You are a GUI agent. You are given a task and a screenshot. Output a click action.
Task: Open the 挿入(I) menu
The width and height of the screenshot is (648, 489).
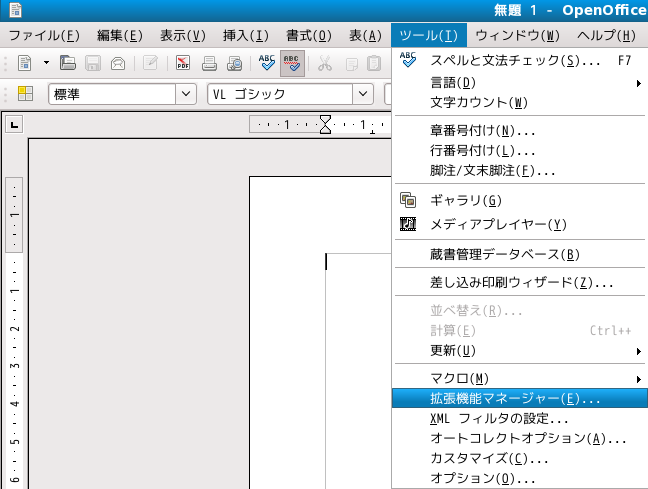click(x=246, y=35)
